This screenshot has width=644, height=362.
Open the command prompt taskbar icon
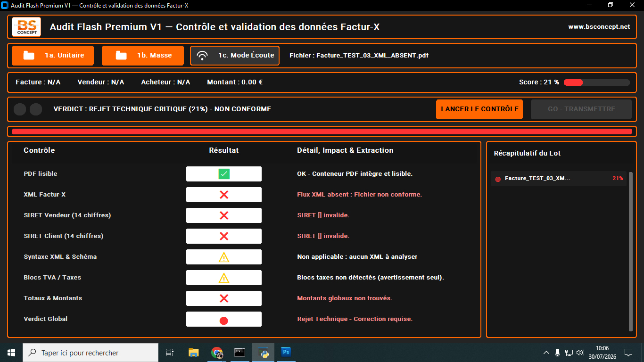240,353
